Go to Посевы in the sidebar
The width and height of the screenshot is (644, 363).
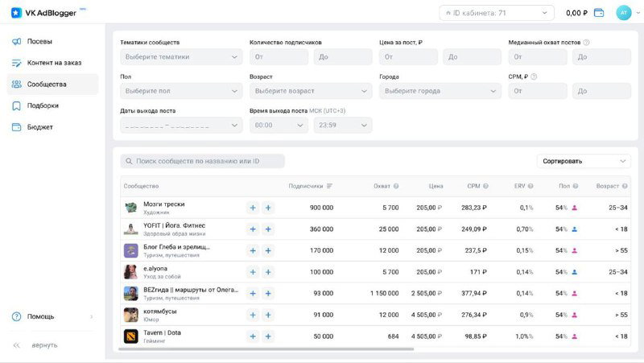(x=40, y=41)
